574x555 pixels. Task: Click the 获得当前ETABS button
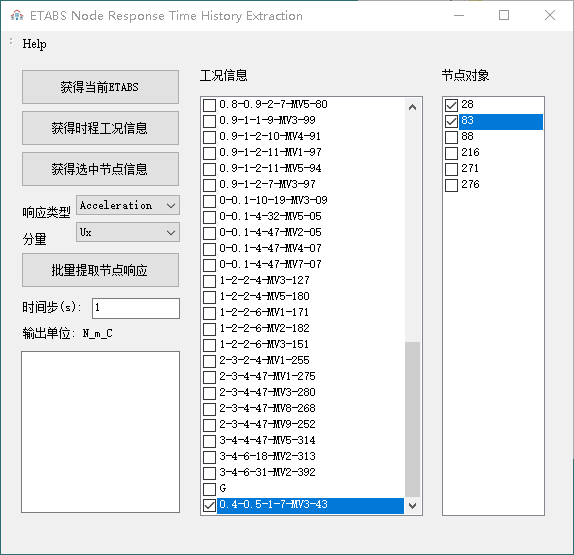[100, 87]
